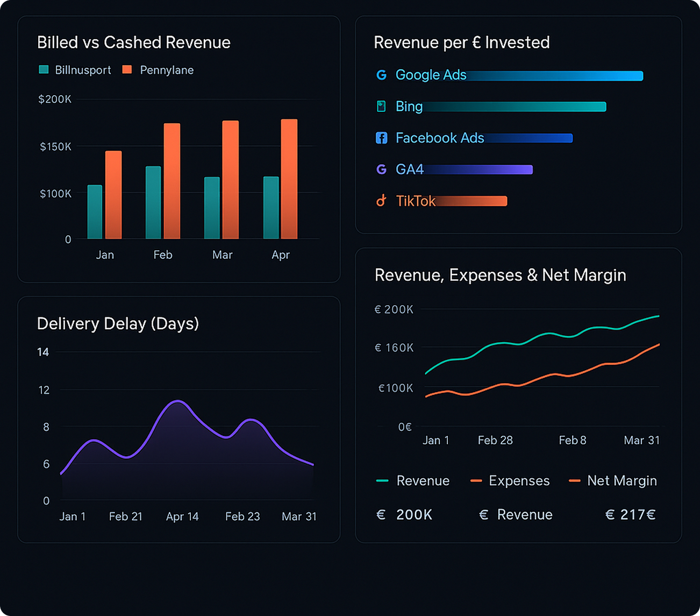Click the Mar axis label in bar chart

[223, 255]
